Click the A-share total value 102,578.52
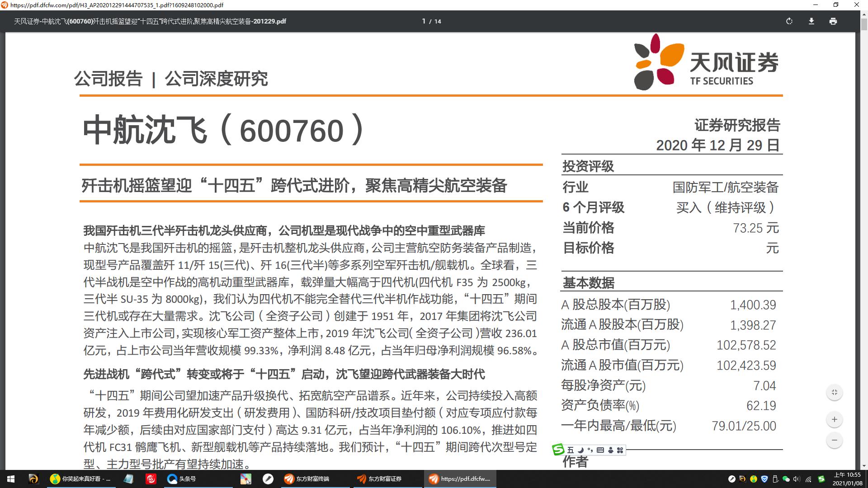The height and width of the screenshot is (488, 868). tap(746, 345)
